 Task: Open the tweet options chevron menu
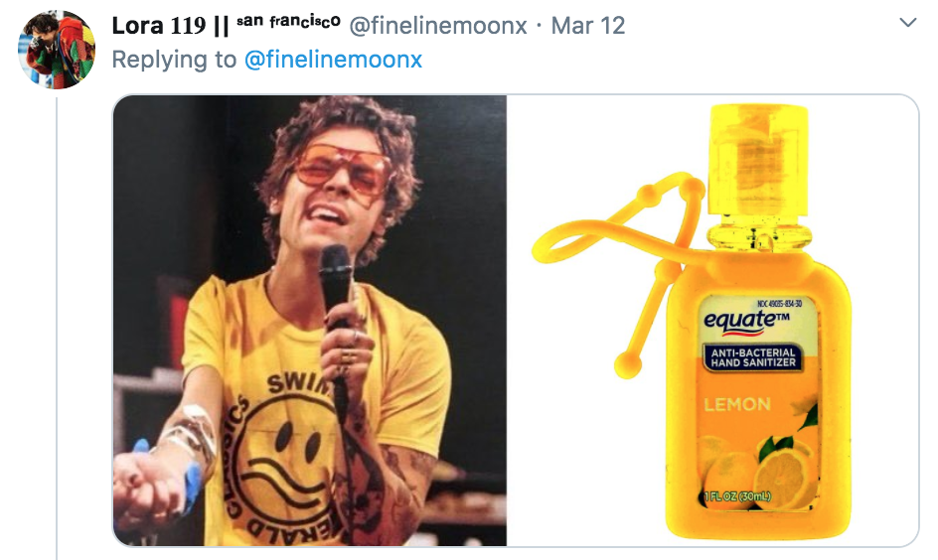click(x=908, y=23)
